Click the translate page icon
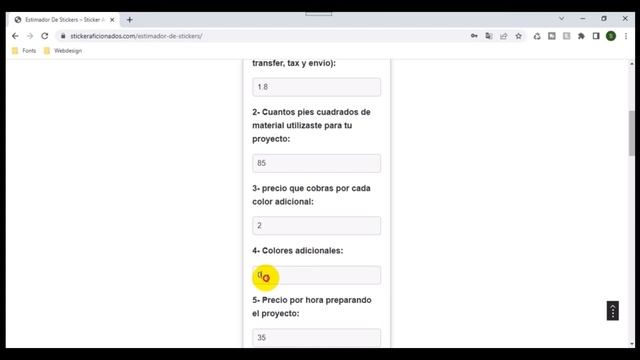Viewport: 640px width, 360px height. [x=489, y=36]
